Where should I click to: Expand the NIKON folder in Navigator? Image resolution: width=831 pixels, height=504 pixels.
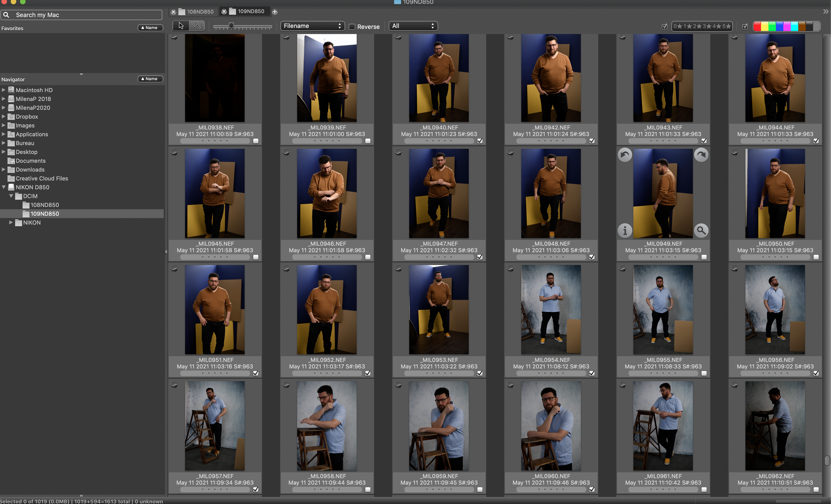pyautogui.click(x=11, y=223)
